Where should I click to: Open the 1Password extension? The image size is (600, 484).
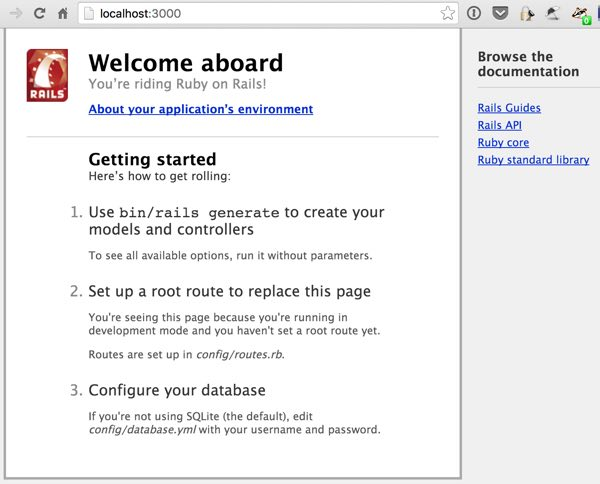click(x=474, y=13)
